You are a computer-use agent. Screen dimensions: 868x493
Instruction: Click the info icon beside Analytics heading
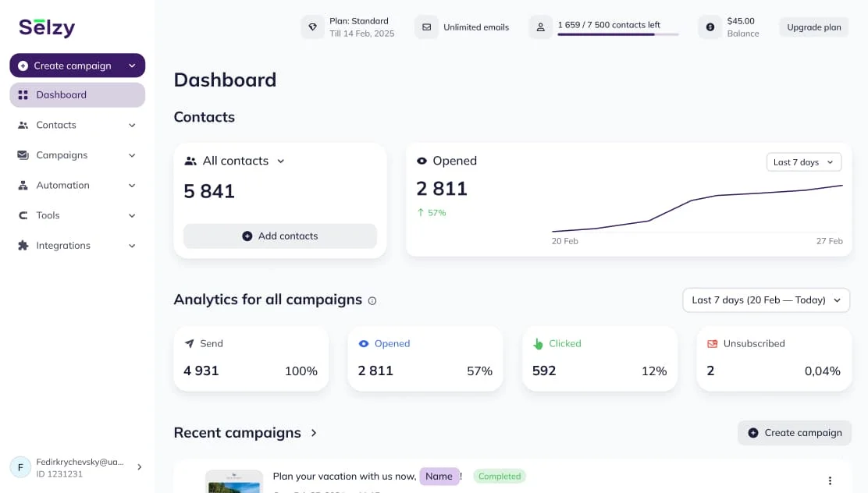click(372, 300)
